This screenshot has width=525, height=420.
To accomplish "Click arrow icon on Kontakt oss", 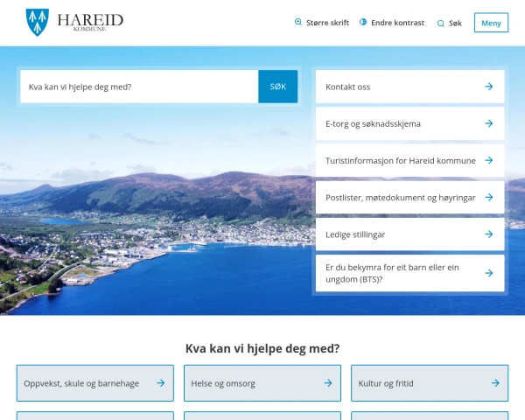I will 489,87.
